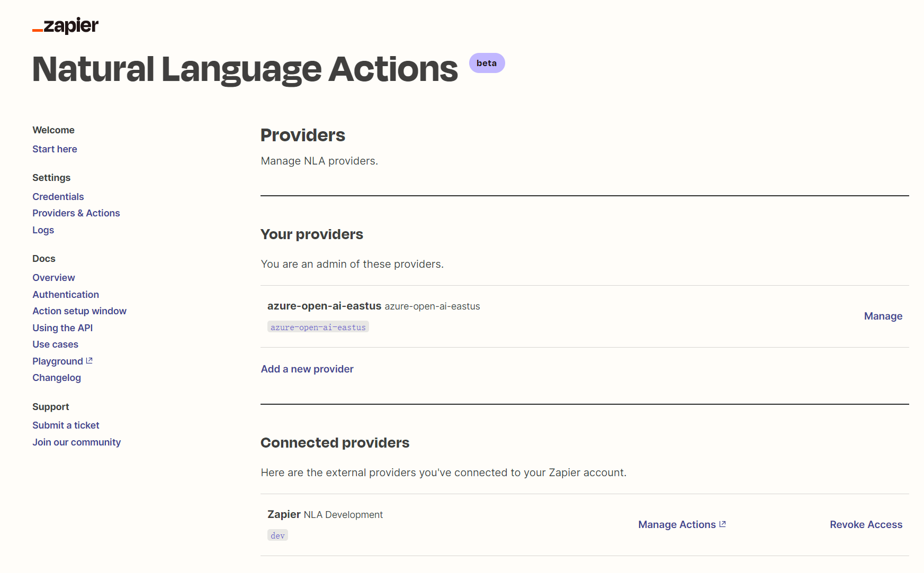
Task: Click the 'You are an admin' text
Action: (352, 264)
